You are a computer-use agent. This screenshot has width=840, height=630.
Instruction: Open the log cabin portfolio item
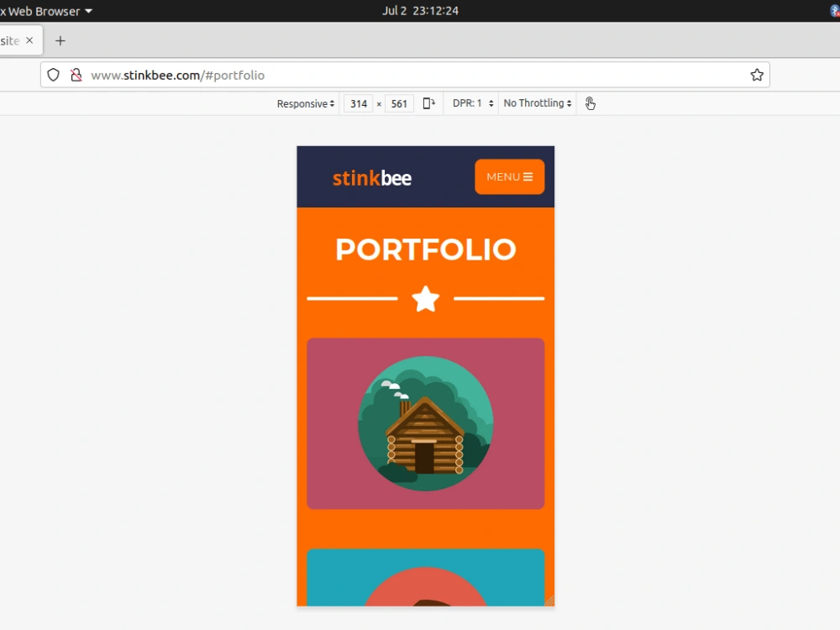(x=425, y=423)
